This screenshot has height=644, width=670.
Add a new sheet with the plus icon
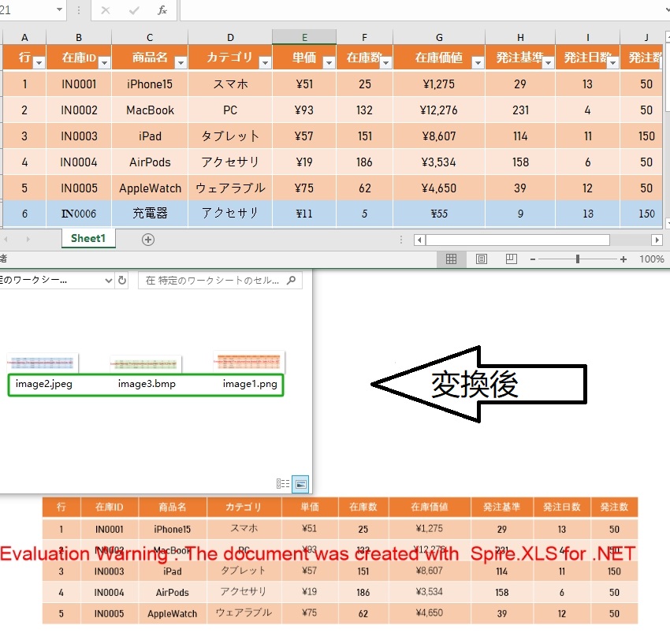[148, 240]
